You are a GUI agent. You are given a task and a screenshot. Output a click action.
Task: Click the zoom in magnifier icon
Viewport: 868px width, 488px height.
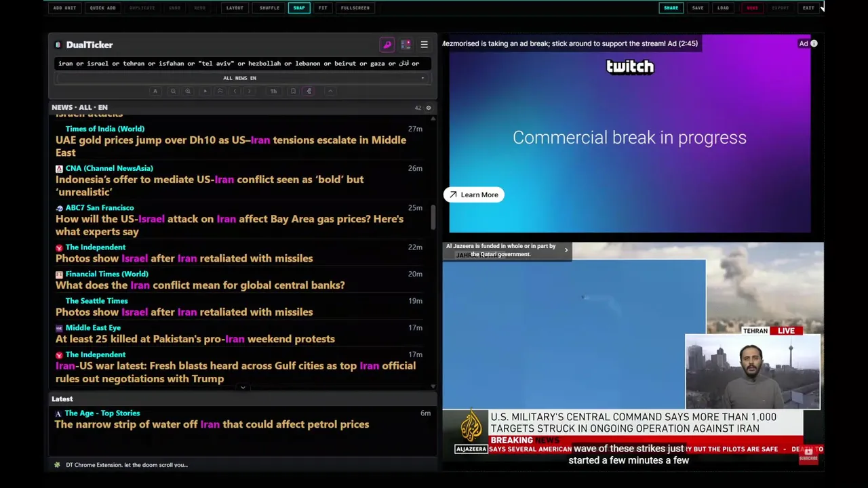coord(188,91)
